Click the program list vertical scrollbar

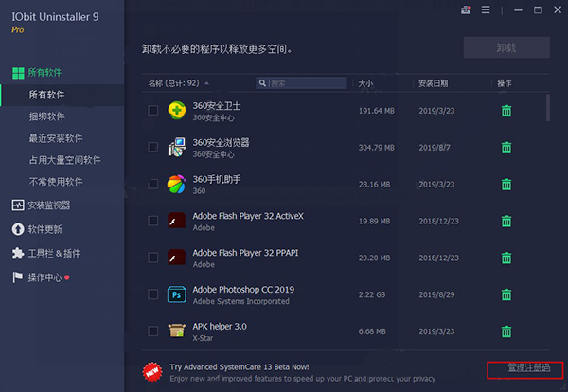click(x=548, y=108)
